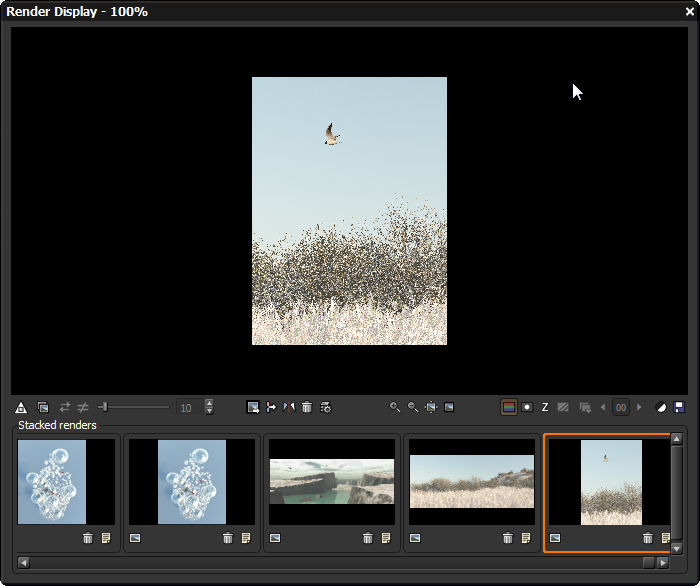Click the zoom in magnifier icon
Image resolution: width=700 pixels, height=586 pixels.
pyautogui.click(x=395, y=407)
